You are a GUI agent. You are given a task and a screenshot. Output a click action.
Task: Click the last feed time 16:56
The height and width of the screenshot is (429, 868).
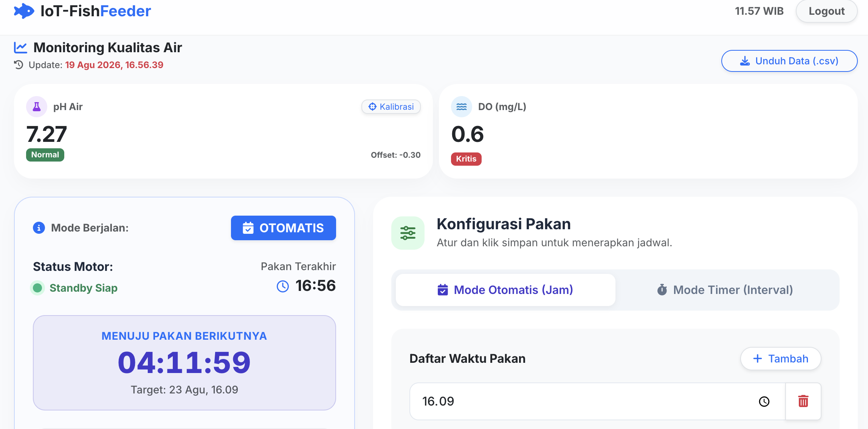(x=316, y=286)
